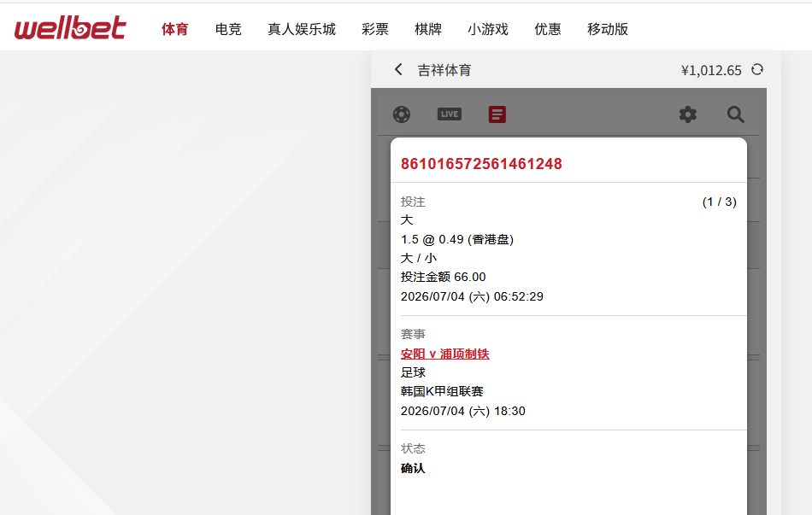The width and height of the screenshot is (812, 515).
Task: Open the 小游戏 menu
Action: (488, 29)
